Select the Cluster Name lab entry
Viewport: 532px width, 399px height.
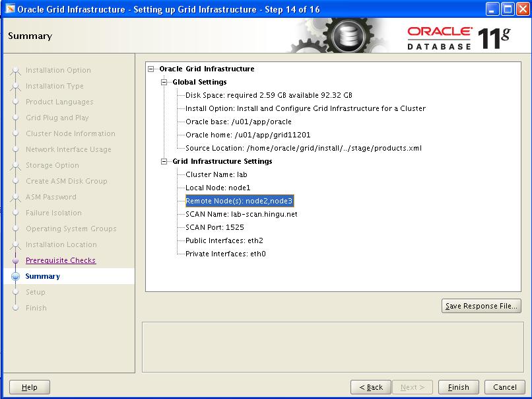[216, 174]
